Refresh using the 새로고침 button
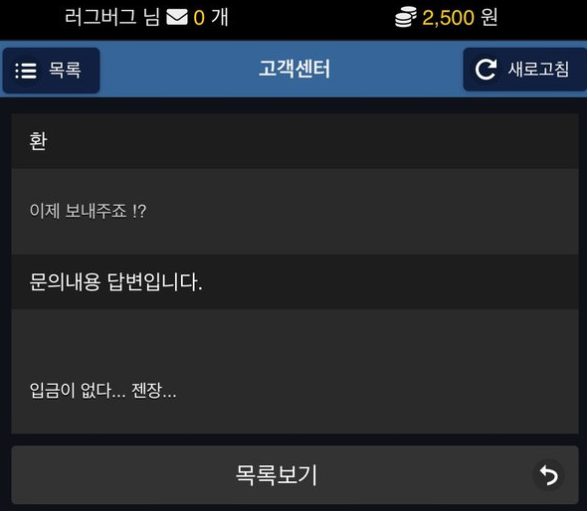The image size is (587, 511). tap(524, 69)
